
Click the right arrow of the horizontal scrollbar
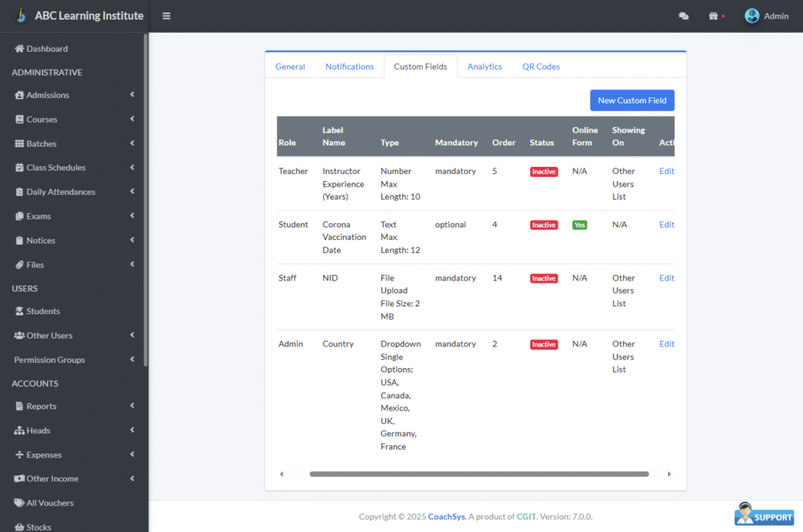click(x=669, y=473)
